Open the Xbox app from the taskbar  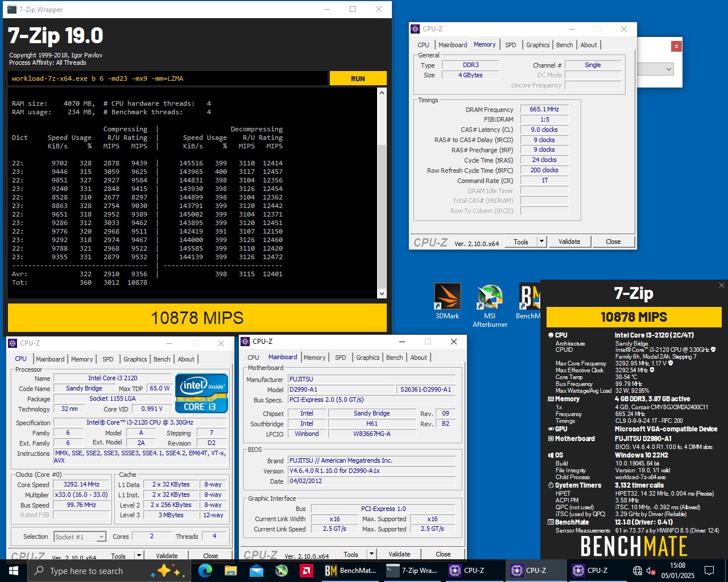point(282,571)
